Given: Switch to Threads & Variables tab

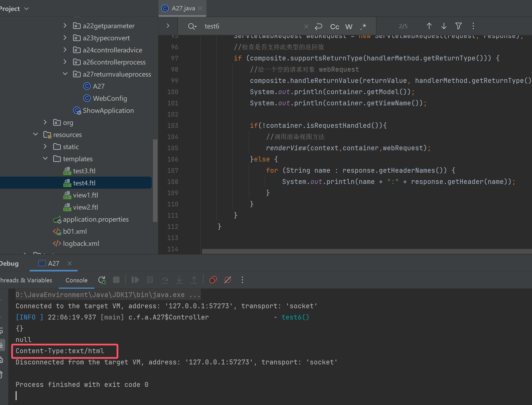Looking at the screenshot, I should [x=26, y=280].
